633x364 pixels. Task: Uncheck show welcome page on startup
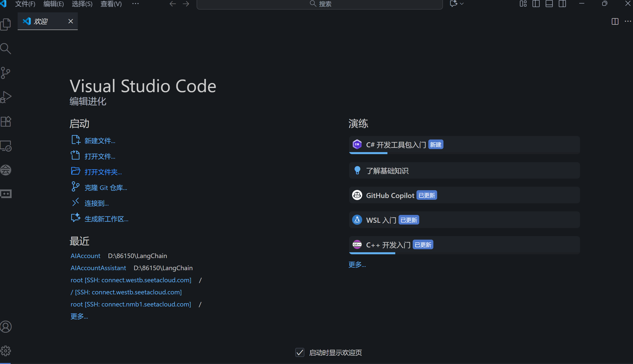point(300,352)
